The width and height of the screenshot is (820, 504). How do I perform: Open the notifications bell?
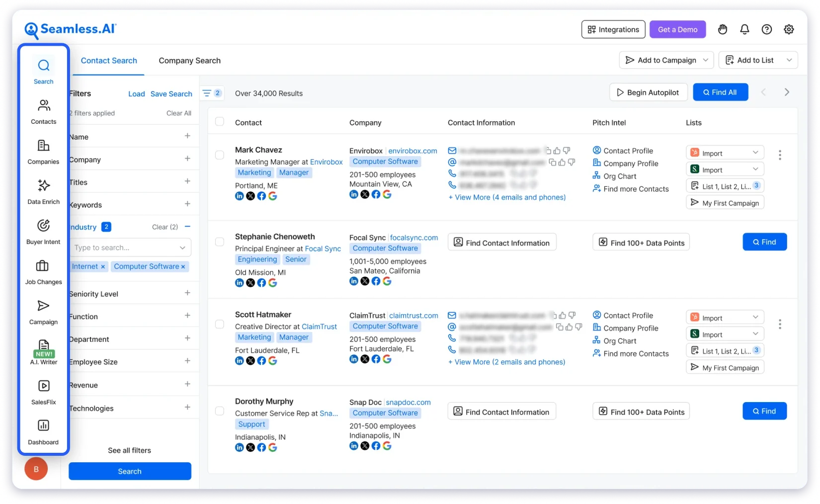tap(744, 29)
